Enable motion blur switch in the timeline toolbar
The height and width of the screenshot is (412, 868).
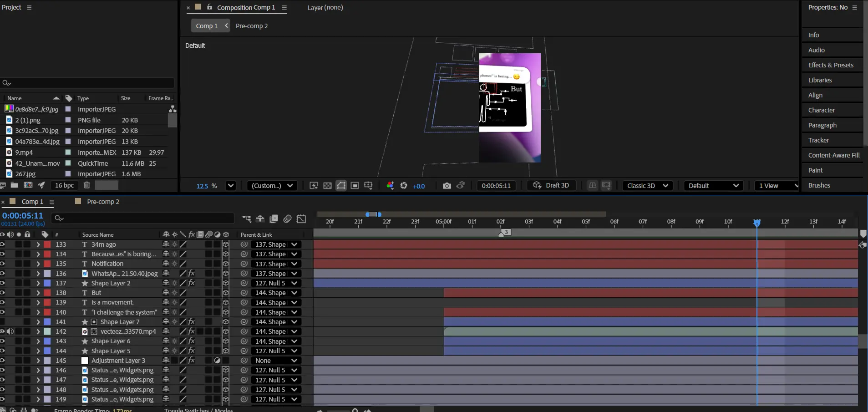pos(287,219)
